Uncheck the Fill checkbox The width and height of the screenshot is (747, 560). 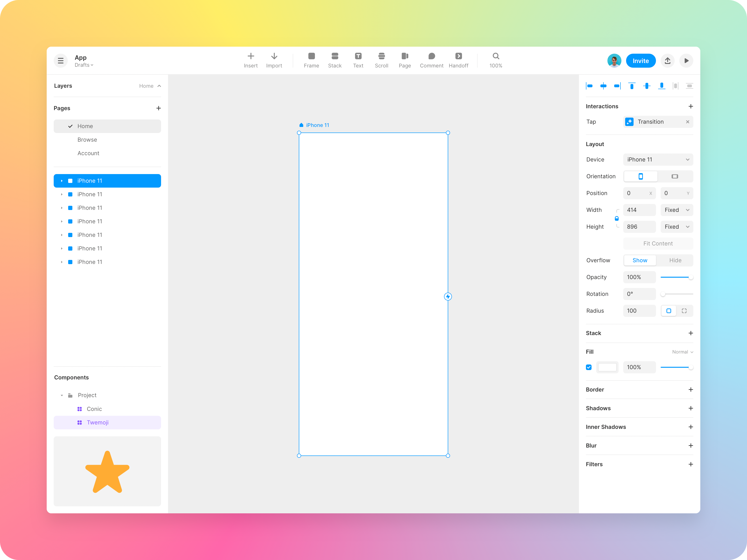(x=589, y=367)
